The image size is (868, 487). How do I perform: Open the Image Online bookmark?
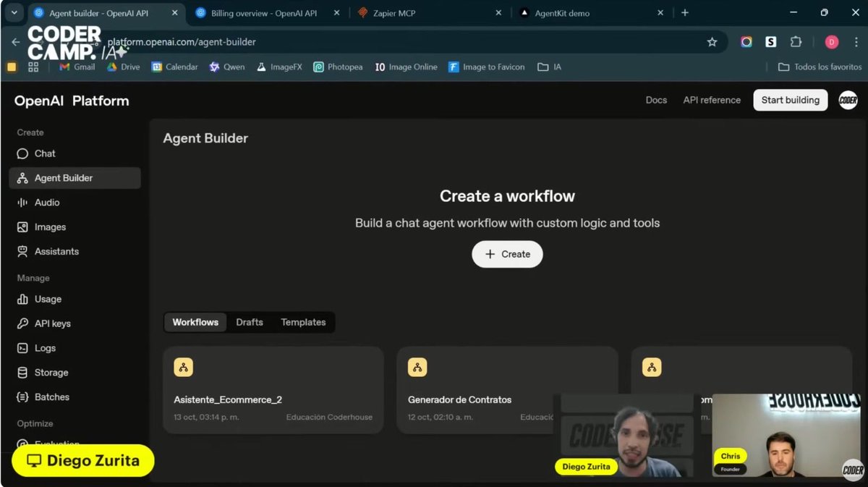click(406, 67)
